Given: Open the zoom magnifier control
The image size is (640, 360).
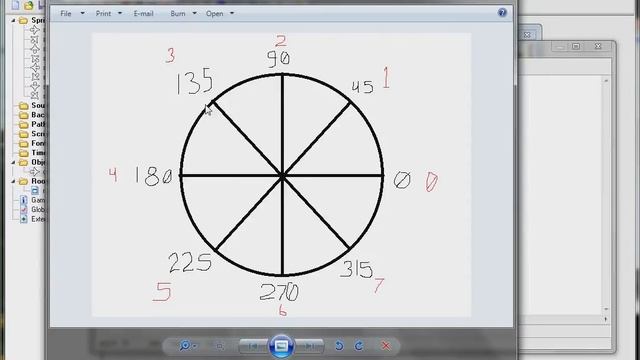Looking at the screenshot, I should [x=187, y=346].
